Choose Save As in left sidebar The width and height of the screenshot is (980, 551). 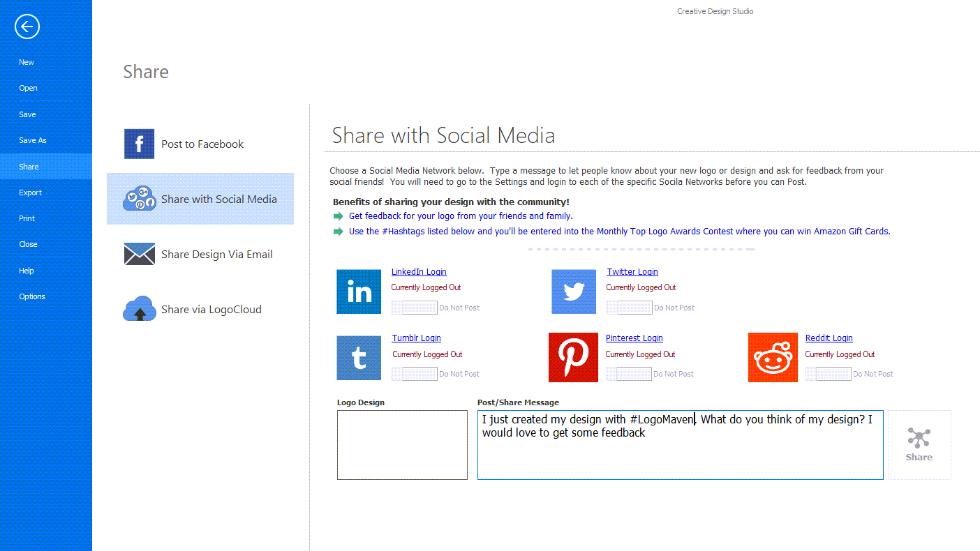click(x=33, y=140)
